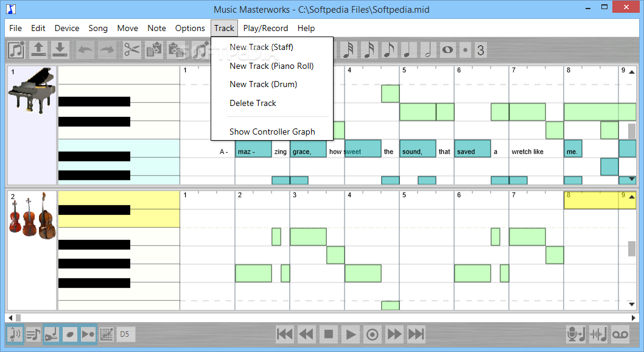Click track 1 vertical scroll down arrow
The width and height of the screenshot is (644, 352).
[632, 179]
